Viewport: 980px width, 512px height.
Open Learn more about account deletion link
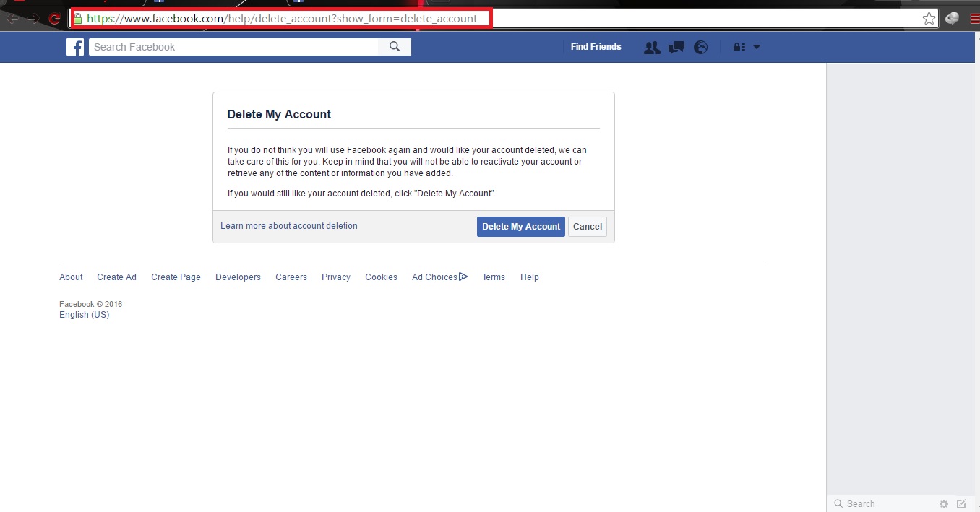click(289, 226)
